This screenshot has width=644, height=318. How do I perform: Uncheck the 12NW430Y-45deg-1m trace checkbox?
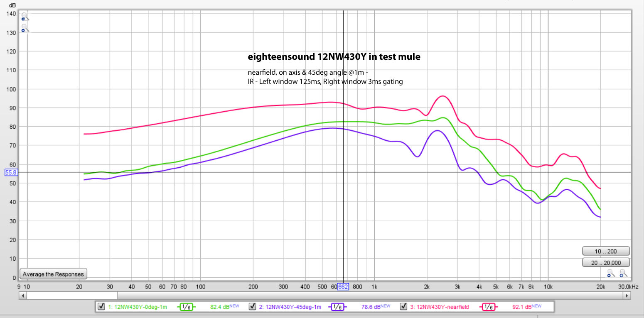point(252,306)
